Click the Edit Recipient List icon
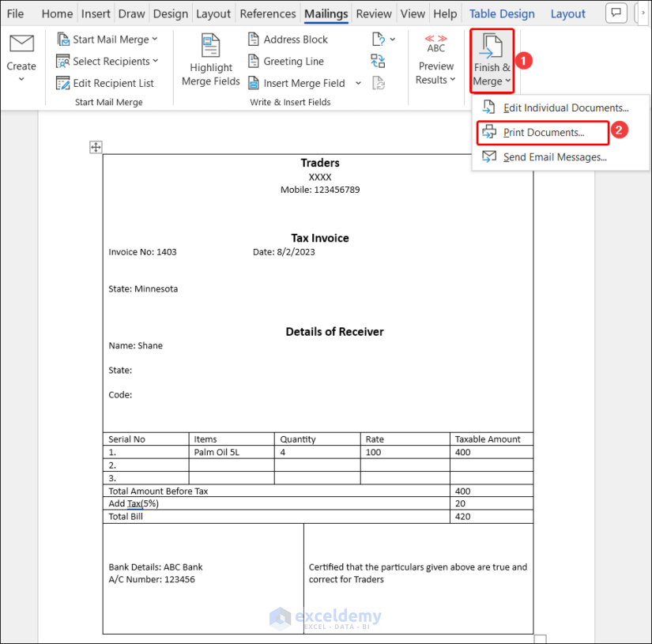The height and width of the screenshot is (644, 652). 62,83
